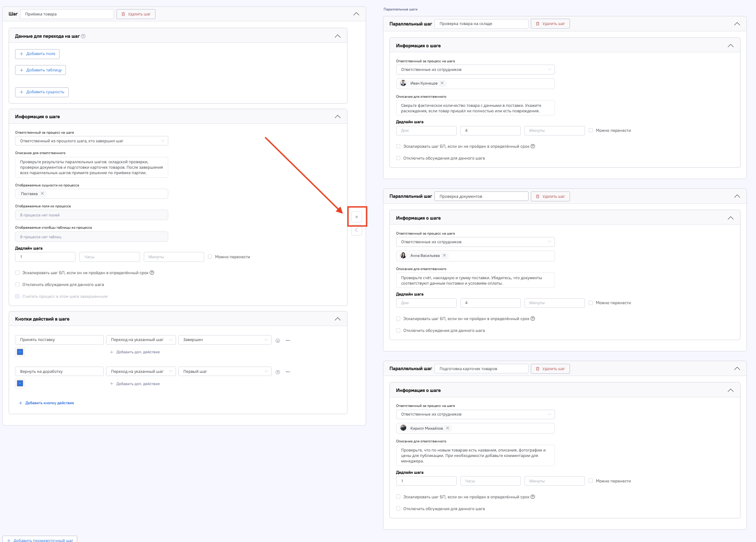Click the help icon beside Данные для перехода на шаг
The height and width of the screenshot is (542, 756).
[x=83, y=36]
